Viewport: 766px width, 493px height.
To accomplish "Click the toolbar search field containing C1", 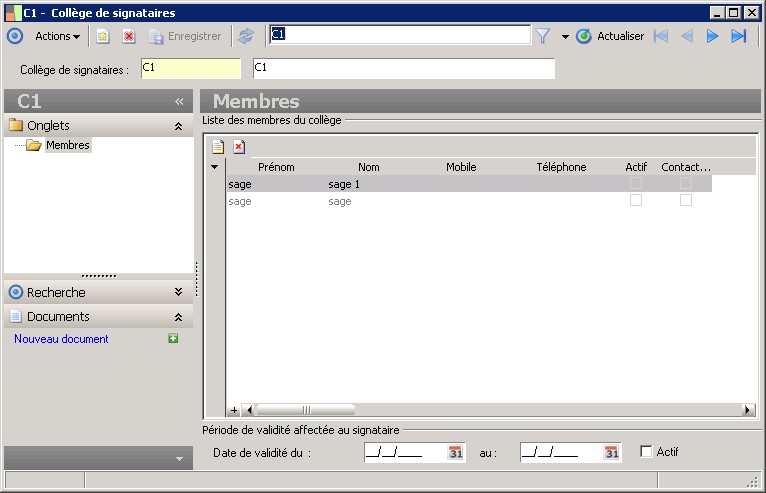I will [400, 35].
